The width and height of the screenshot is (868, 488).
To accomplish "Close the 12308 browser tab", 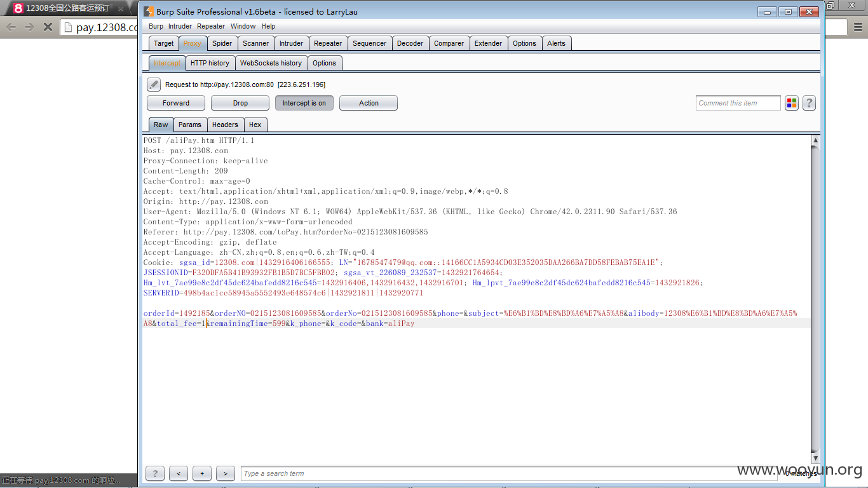I will (121, 9).
